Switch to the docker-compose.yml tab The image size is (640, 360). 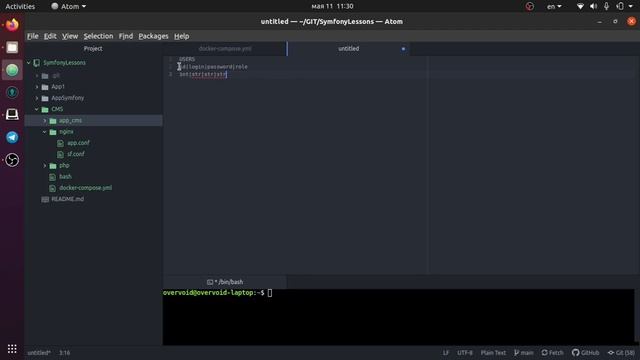point(225,49)
